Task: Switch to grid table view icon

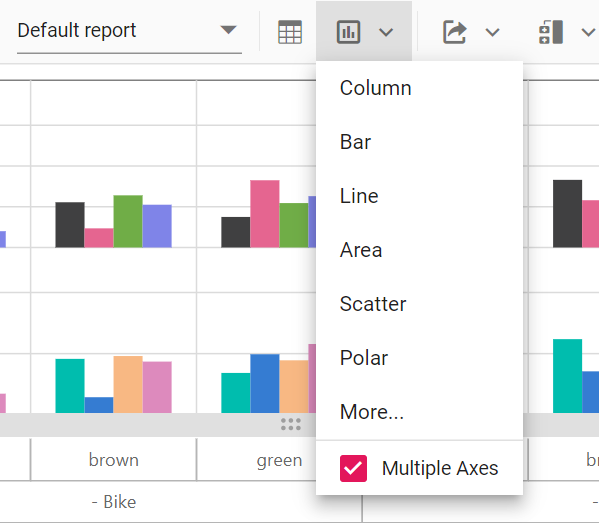Action: point(290,32)
